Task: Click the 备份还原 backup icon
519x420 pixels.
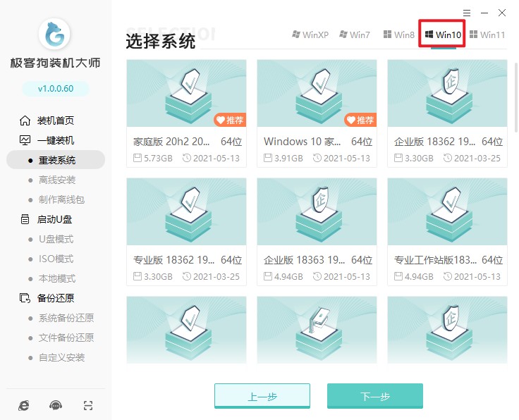Action: point(25,298)
